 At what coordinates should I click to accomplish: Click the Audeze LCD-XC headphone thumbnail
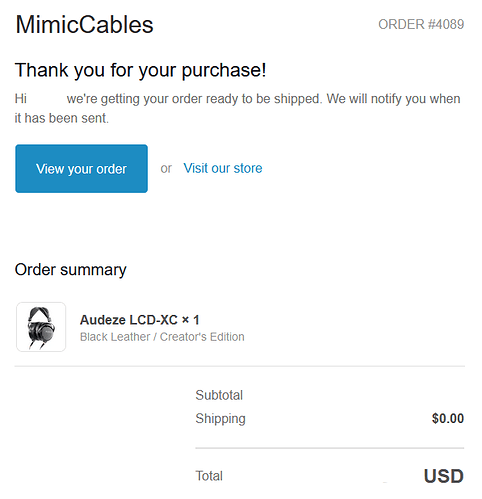coord(41,327)
